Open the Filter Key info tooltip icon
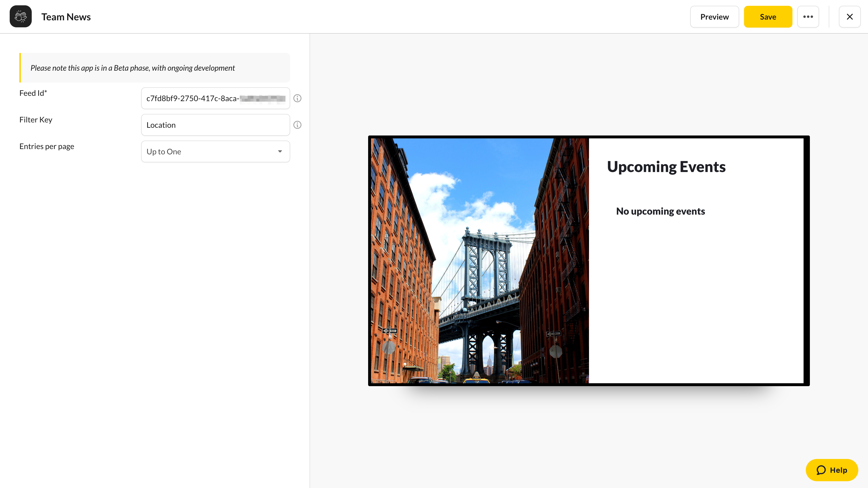 pyautogui.click(x=297, y=125)
